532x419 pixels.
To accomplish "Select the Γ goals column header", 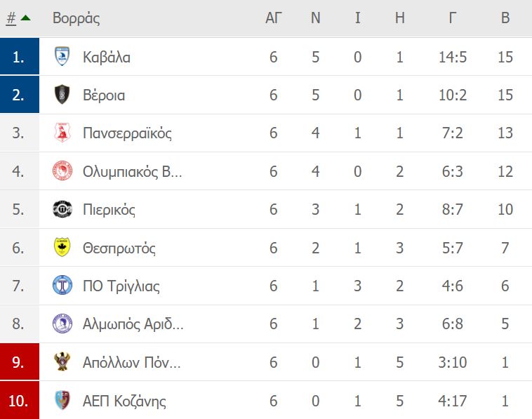I will pos(452,18).
